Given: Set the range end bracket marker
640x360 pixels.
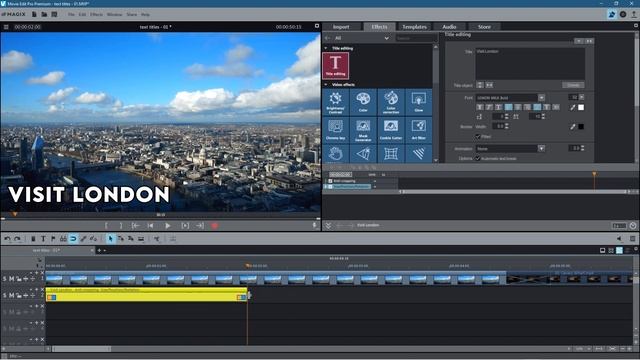Looking at the screenshot, I should coord(121,225).
